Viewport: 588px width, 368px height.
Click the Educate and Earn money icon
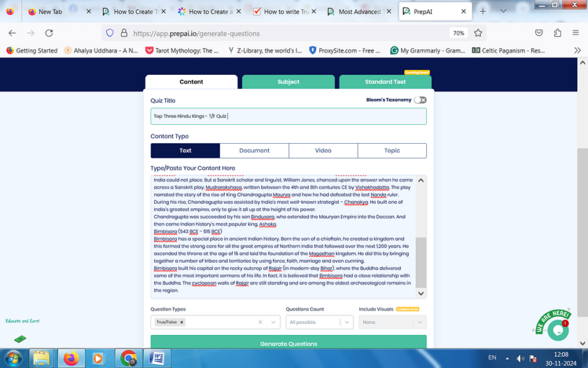20,339
